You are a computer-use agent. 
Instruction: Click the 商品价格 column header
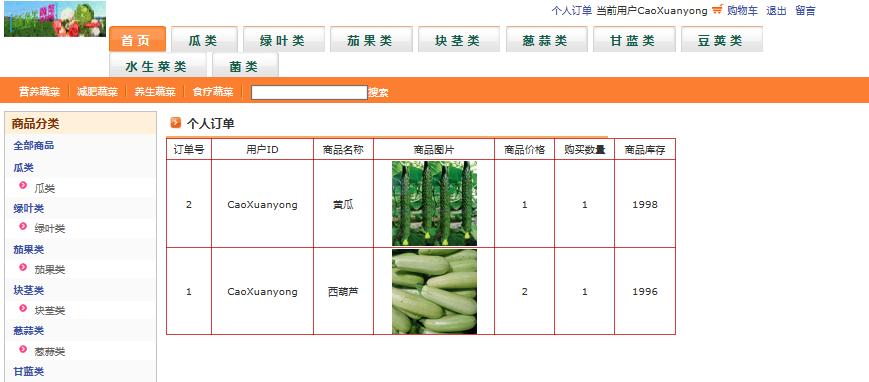point(524,150)
